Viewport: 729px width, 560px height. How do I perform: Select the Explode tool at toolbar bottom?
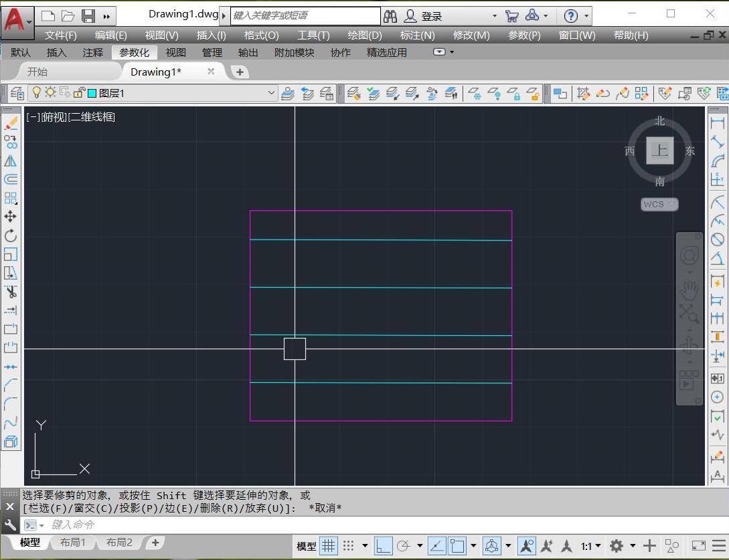[12, 441]
